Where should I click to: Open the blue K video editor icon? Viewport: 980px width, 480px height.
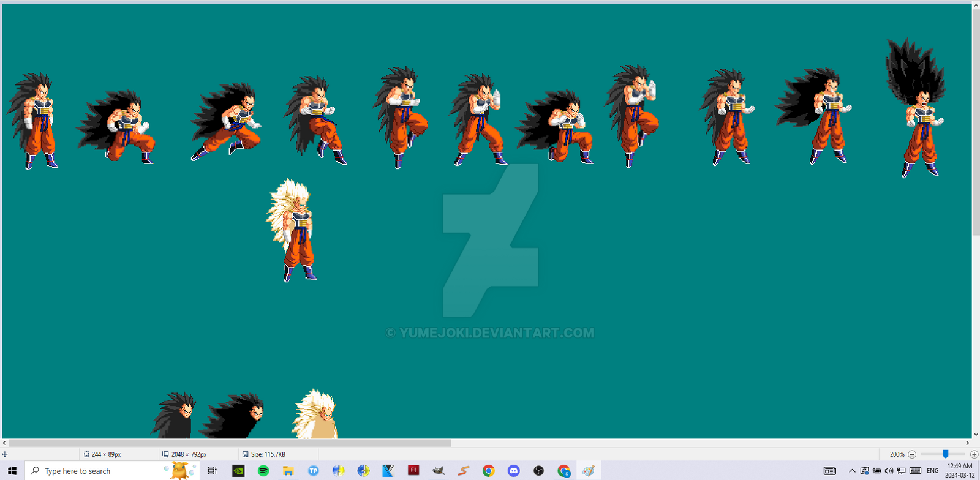388,471
